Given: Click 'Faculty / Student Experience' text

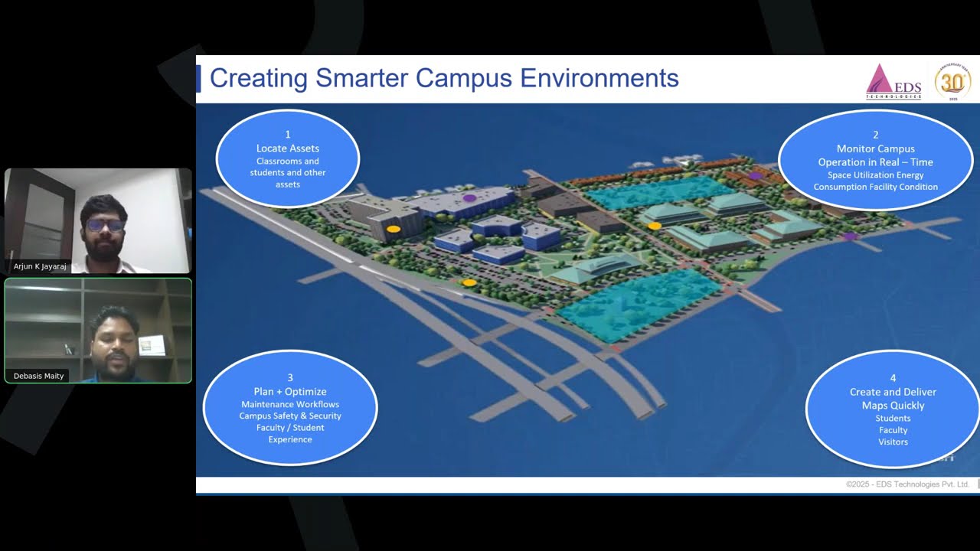Looking at the screenshot, I should click(x=290, y=433).
